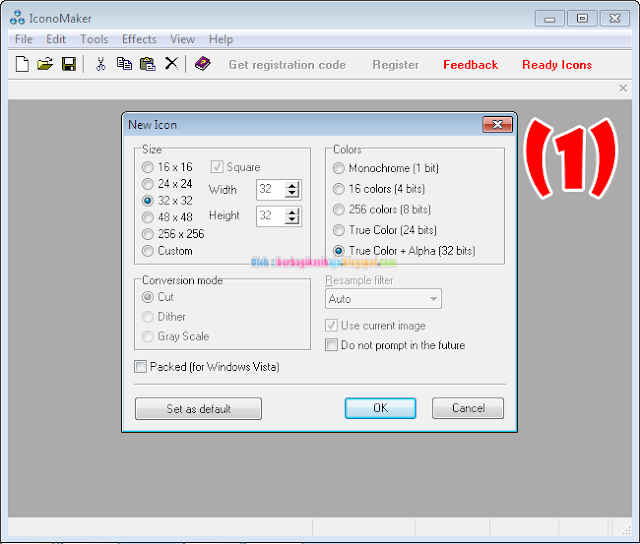Click the New file toolbar icon
Screen dimensions: 640x544
[x=22, y=64]
